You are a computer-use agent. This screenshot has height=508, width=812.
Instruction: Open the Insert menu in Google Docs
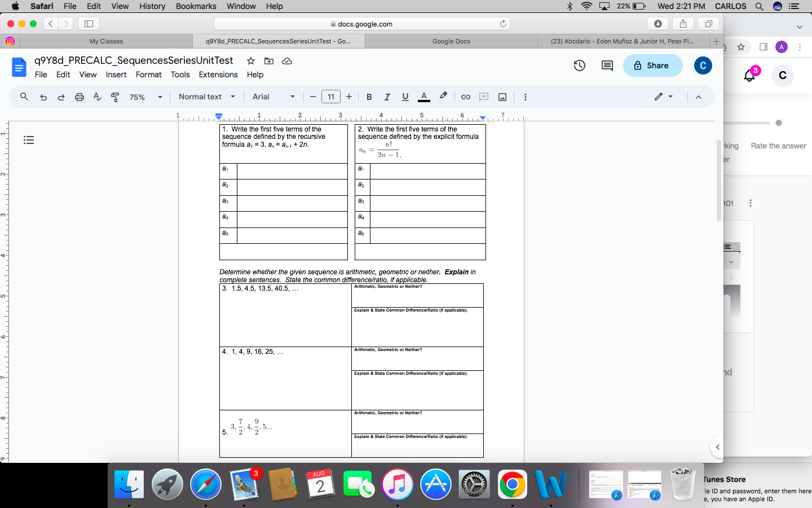point(116,75)
